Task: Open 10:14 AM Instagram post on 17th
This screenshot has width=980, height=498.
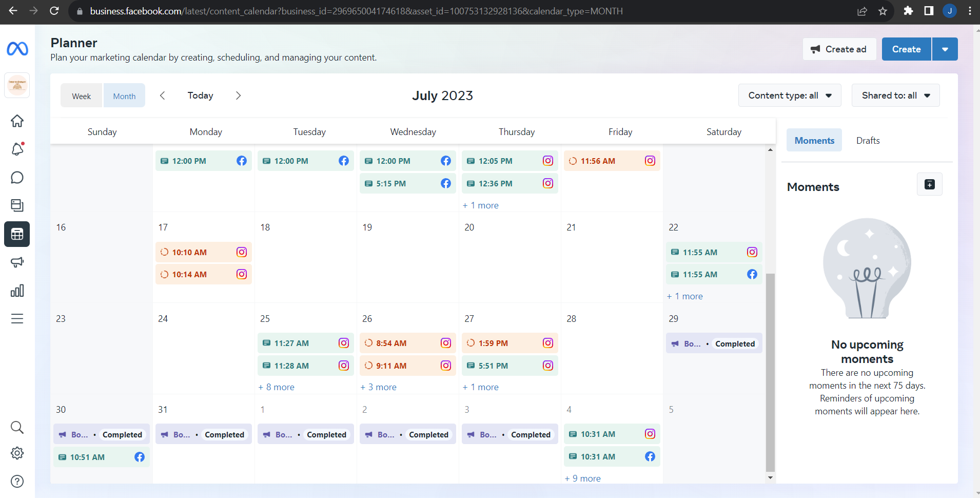Action: point(204,274)
